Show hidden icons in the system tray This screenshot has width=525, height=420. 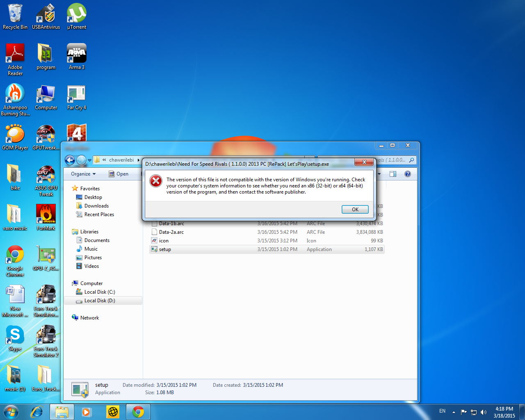(x=454, y=412)
